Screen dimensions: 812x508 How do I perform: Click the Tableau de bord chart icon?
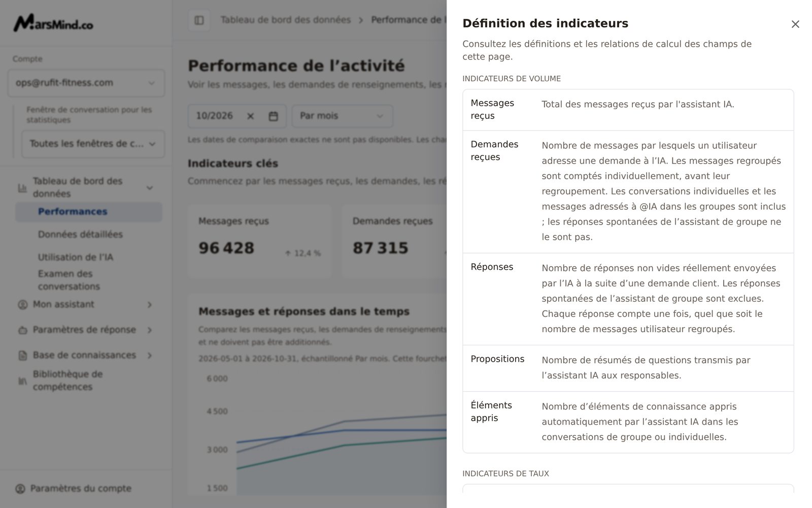[x=22, y=187]
